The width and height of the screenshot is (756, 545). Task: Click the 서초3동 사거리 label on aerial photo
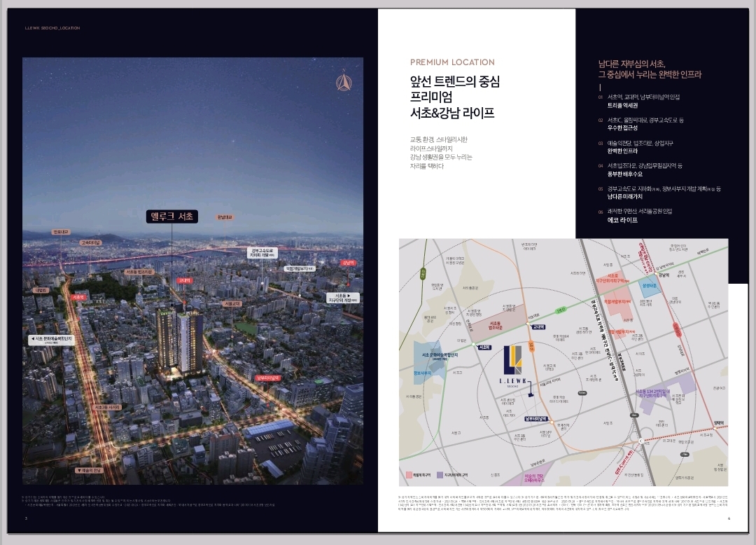click(x=107, y=408)
